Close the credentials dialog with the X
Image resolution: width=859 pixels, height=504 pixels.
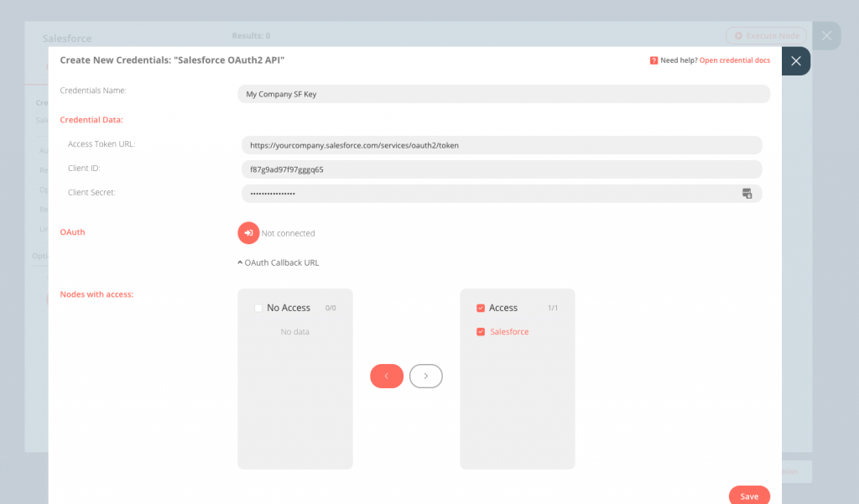click(796, 61)
